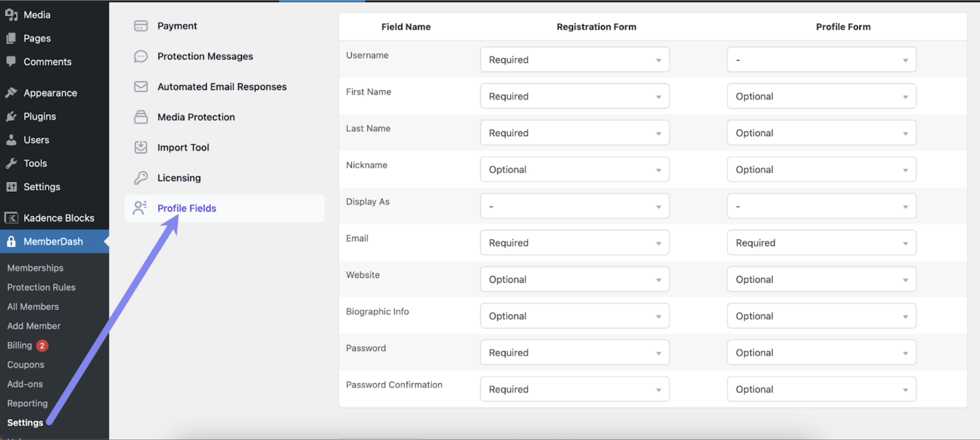The width and height of the screenshot is (980, 440).
Task: Open Website Profile Form dropdown
Action: click(821, 279)
